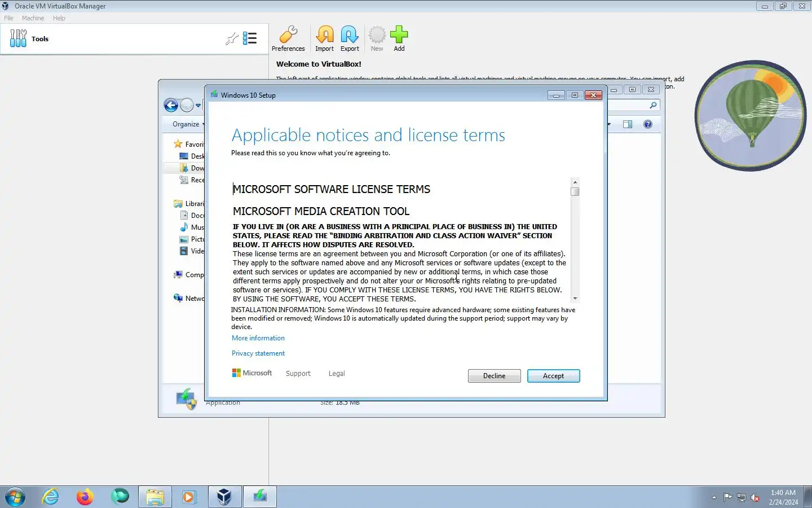Screen dimensions: 812x508
Task: Open the File menu in VirtualBox
Action: click(x=8, y=18)
